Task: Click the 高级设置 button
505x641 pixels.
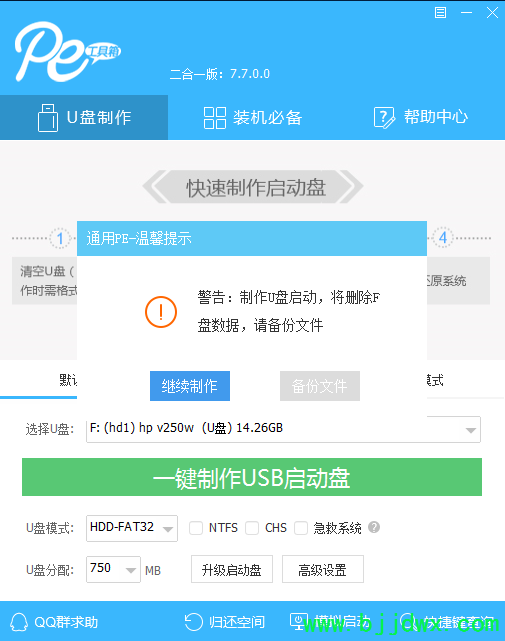Action: [x=323, y=569]
